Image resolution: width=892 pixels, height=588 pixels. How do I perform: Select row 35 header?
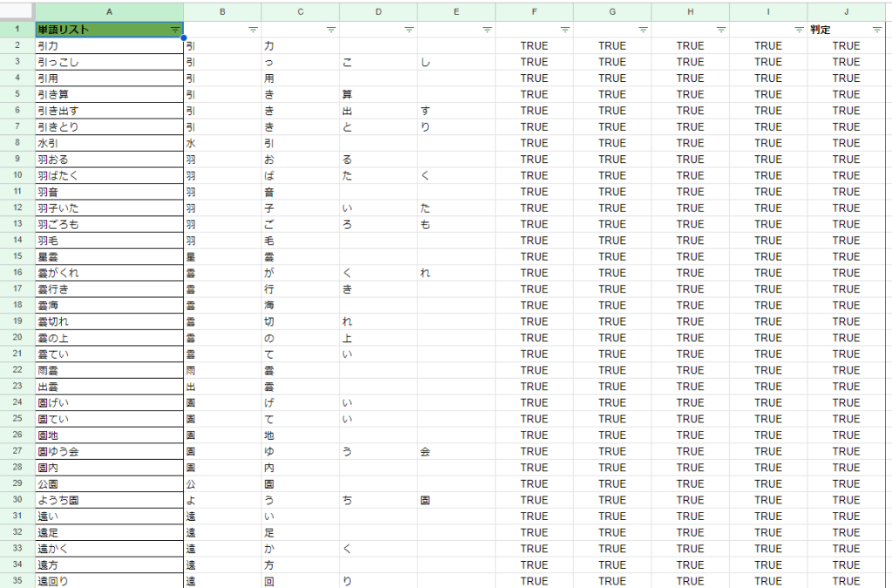point(17,581)
